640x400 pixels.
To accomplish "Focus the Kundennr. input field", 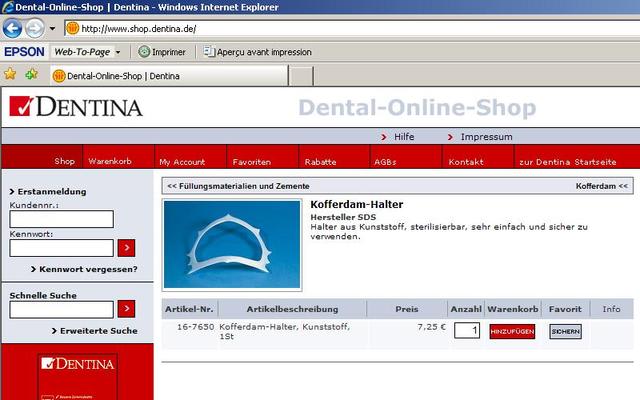I will pos(62,219).
